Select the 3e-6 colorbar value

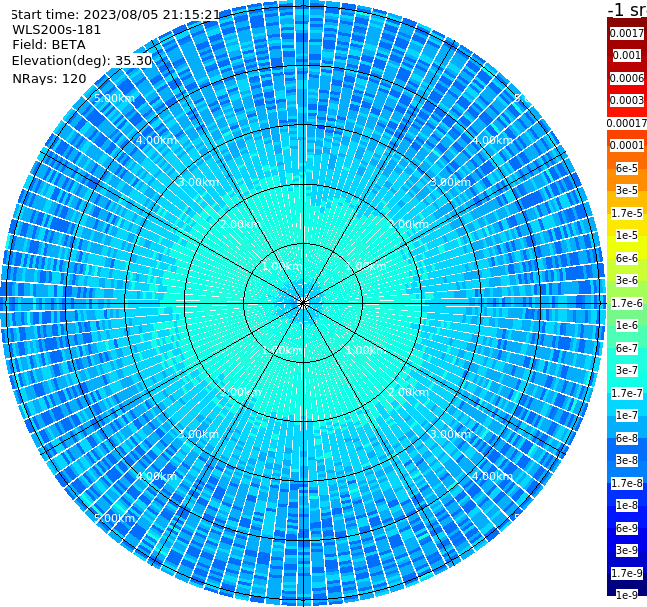pos(627,280)
